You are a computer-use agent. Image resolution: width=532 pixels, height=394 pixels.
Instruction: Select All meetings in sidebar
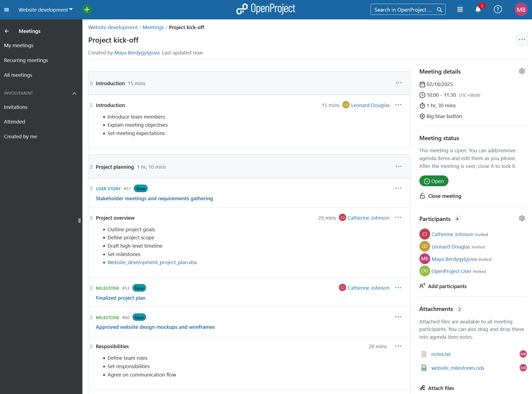[18, 75]
